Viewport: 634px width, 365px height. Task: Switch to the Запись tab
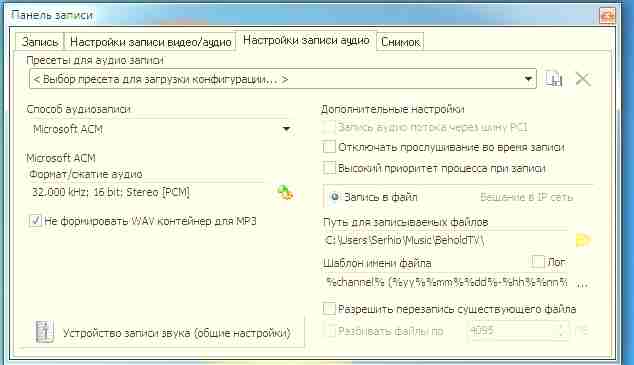[40, 42]
